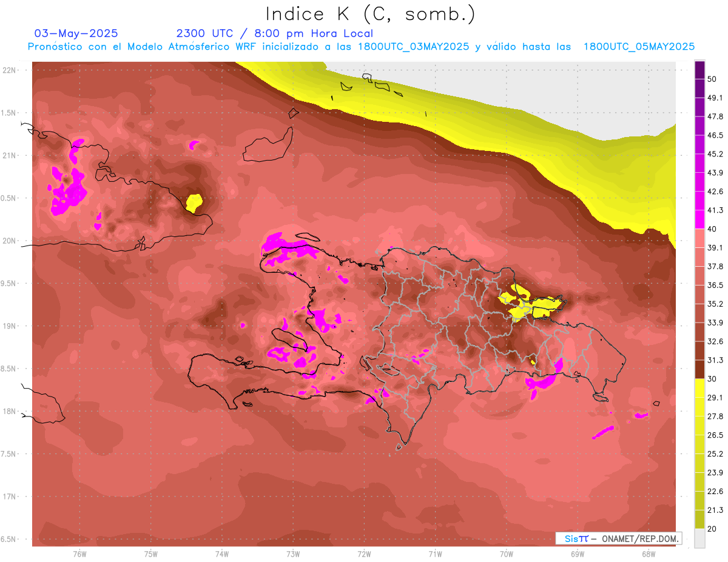Click the colorbar value "39.1"
Viewport: 728px width, 562px height.
pyautogui.click(x=715, y=247)
